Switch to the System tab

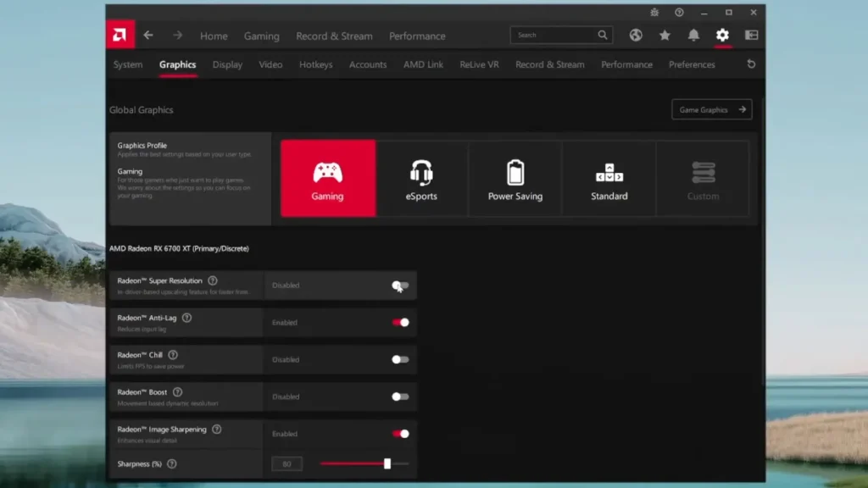[128, 64]
